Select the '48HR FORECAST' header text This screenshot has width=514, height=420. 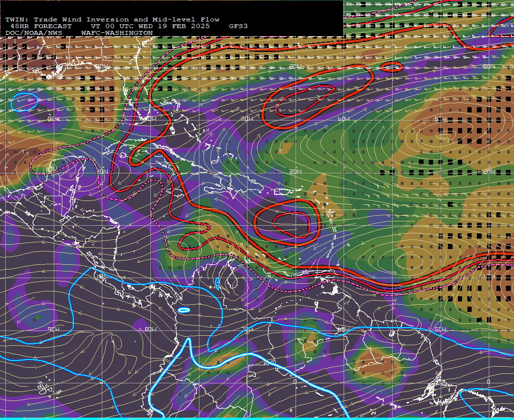(x=41, y=26)
